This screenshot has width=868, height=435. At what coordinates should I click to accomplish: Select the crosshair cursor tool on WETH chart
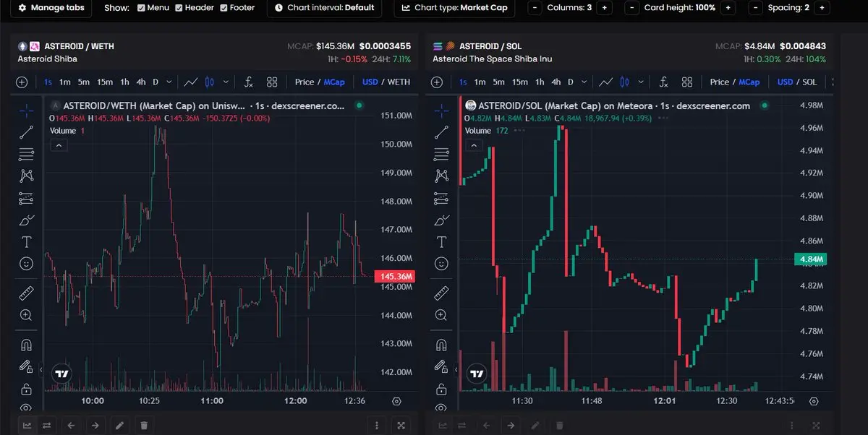(27, 111)
